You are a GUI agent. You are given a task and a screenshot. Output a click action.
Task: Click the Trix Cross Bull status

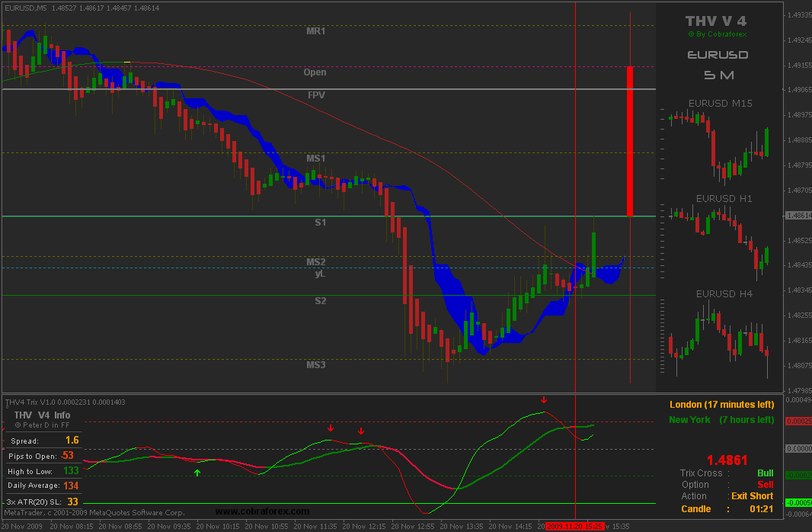pyautogui.click(x=765, y=473)
